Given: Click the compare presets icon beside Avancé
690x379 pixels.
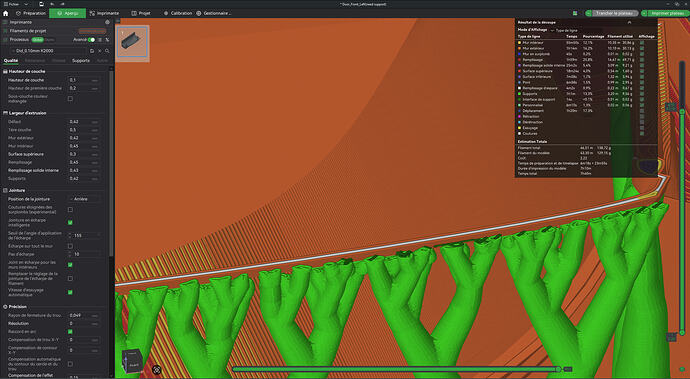Looking at the screenshot, I should 107,40.
